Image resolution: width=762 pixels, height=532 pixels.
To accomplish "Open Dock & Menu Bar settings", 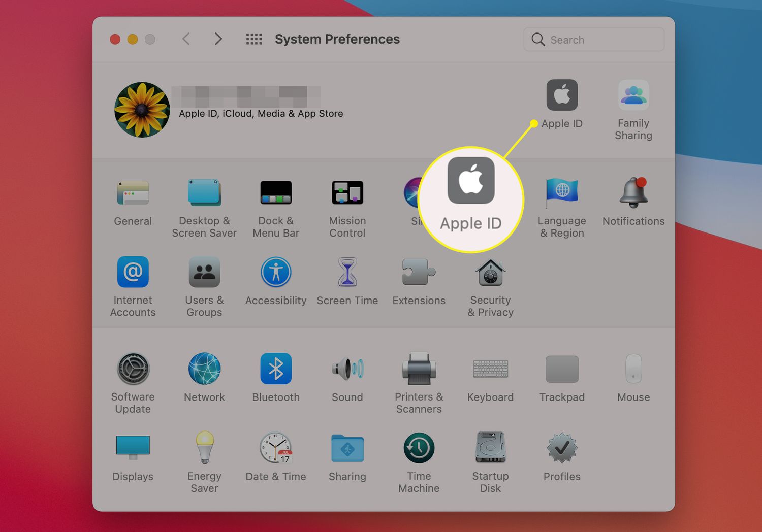I will (276, 193).
